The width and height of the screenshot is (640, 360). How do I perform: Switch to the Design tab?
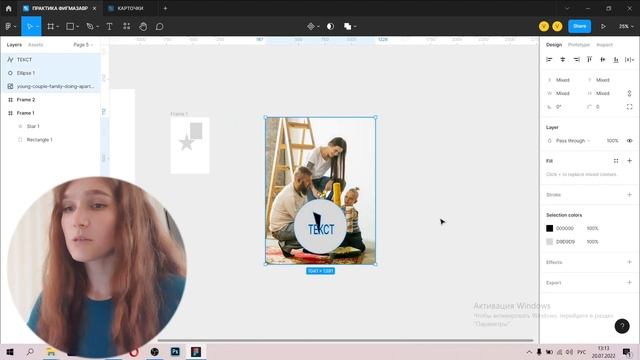(554, 45)
